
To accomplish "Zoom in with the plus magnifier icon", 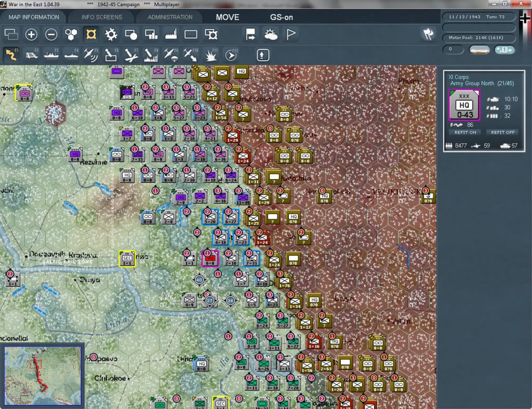I will [x=31, y=34].
